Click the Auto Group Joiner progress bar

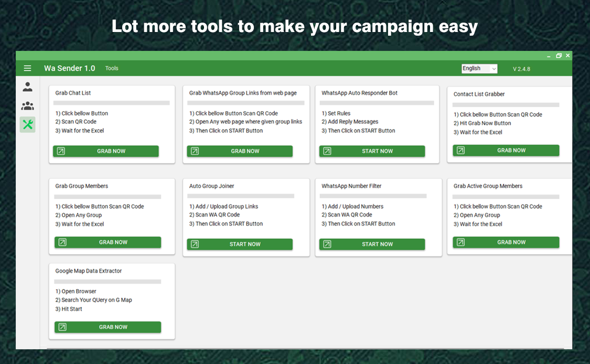[x=241, y=196]
